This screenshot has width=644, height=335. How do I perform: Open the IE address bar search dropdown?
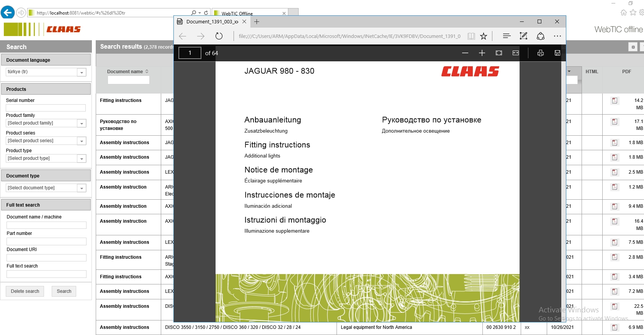click(200, 13)
